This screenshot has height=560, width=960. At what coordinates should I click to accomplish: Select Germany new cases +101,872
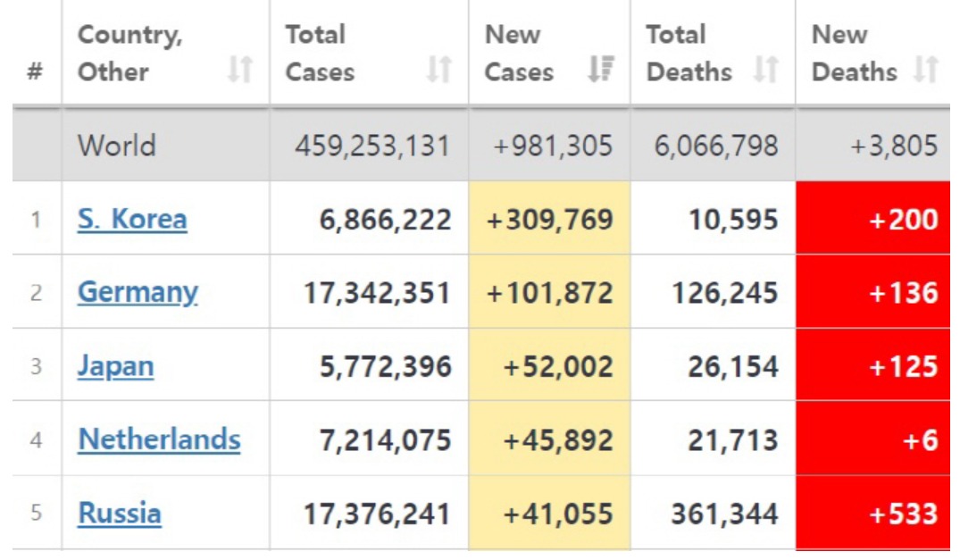(x=550, y=293)
